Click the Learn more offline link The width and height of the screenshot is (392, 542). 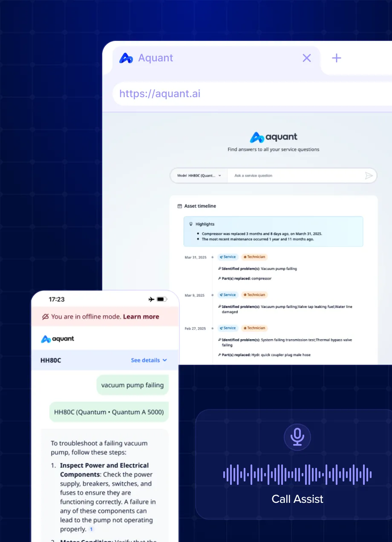coord(141,317)
